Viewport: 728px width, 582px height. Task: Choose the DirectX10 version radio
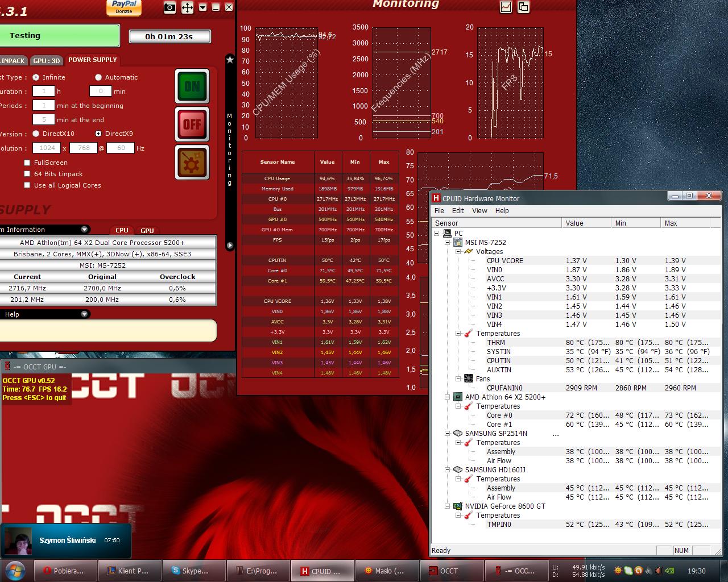pos(36,134)
